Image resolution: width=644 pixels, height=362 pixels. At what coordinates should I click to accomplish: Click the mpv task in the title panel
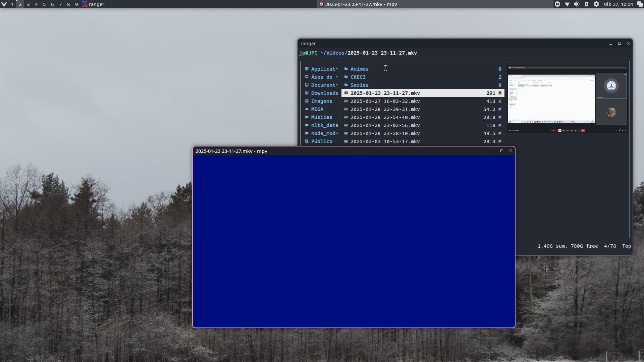[358, 4]
